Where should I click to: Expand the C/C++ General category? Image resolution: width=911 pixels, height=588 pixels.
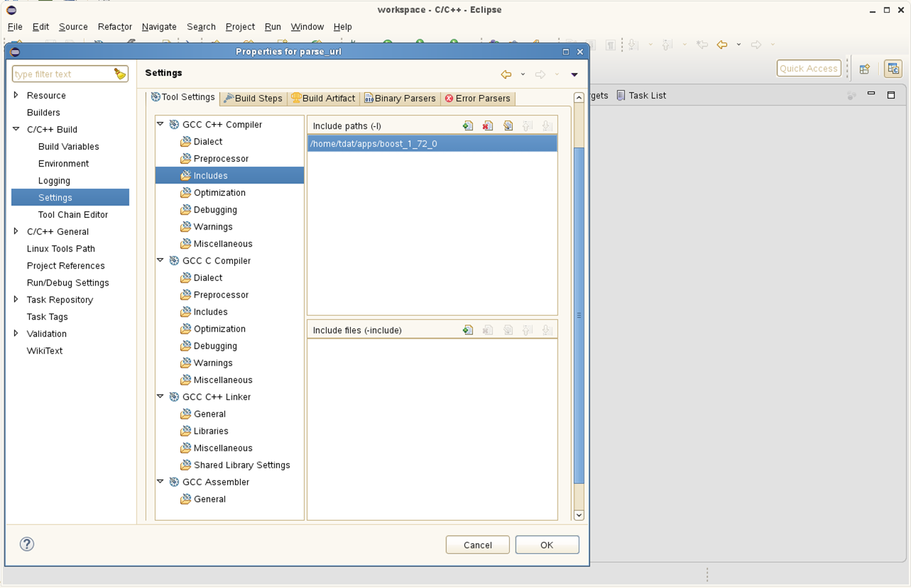point(16,231)
